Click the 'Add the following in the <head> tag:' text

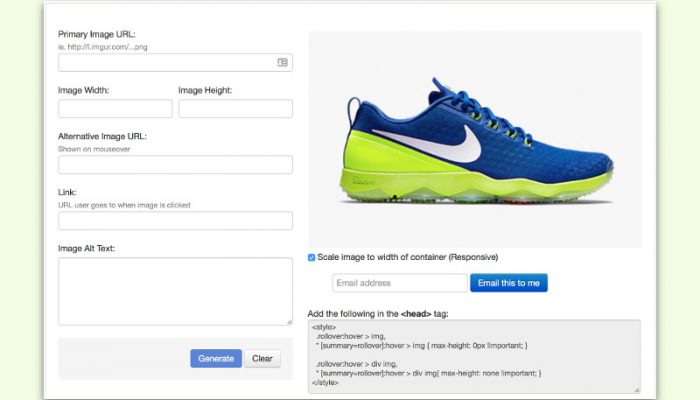[x=378, y=314]
